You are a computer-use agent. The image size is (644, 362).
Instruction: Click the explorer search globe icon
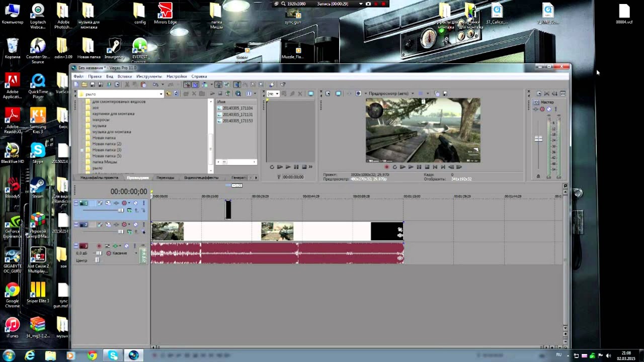coord(238,94)
